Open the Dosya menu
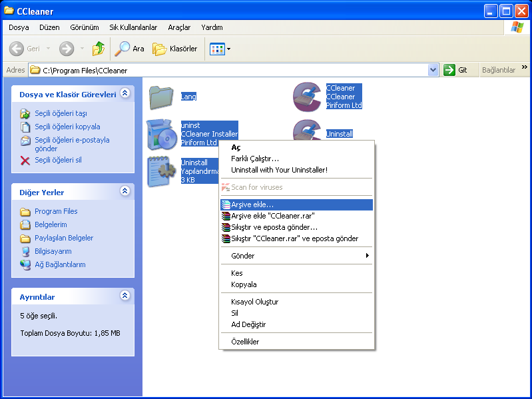532x399 pixels. coord(19,27)
